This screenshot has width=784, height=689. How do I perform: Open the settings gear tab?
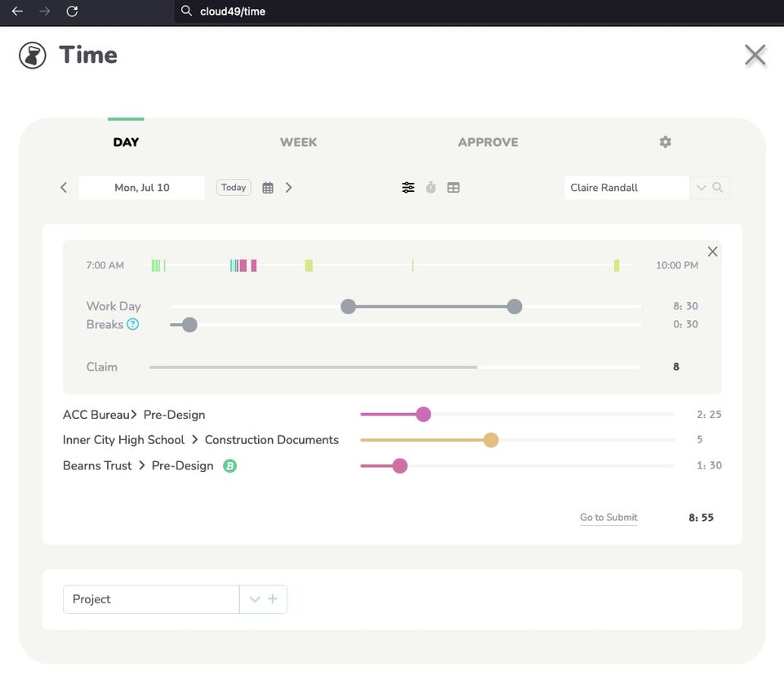point(665,142)
